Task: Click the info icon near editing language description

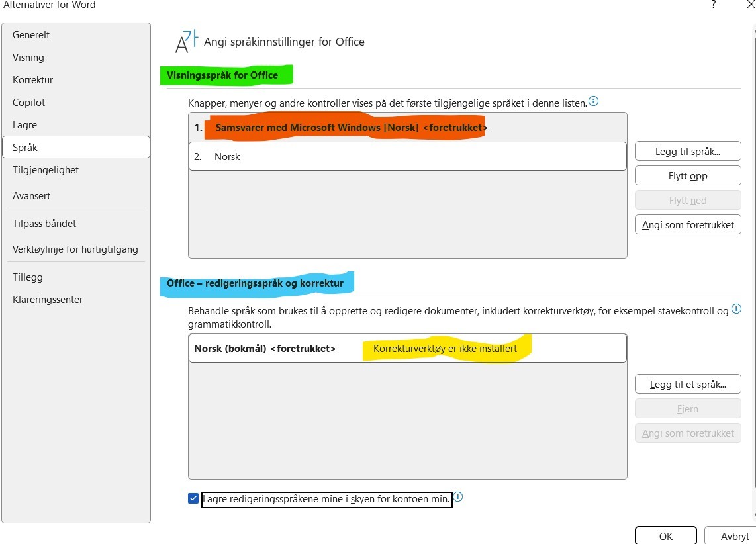Action: (735, 308)
